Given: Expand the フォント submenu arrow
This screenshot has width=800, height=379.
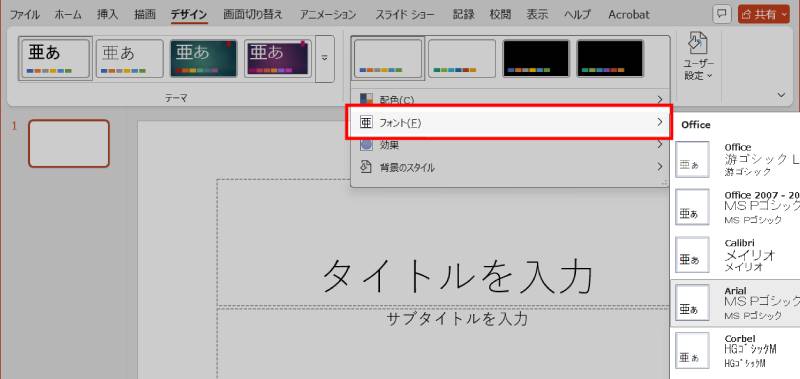Looking at the screenshot, I should pyautogui.click(x=660, y=122).
